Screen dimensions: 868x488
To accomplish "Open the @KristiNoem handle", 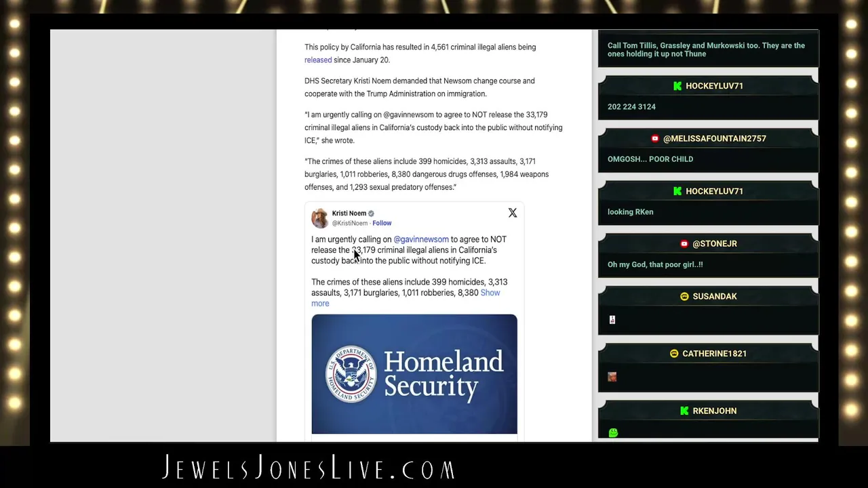I will pyautogui.click(x=350, y=223).
